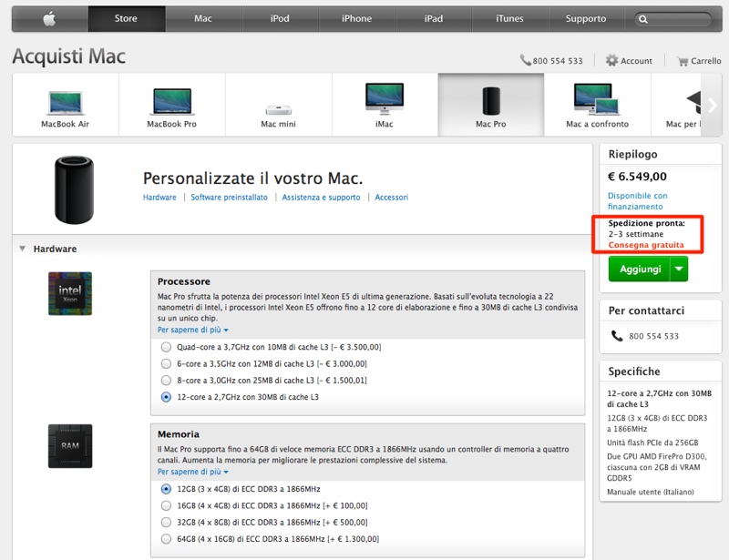Image resolution: width=729 pixels, height=560 pixels.
Task: Open Disponibile con finanziamento link
Action: pyautogui.click(x=637, y=200)
